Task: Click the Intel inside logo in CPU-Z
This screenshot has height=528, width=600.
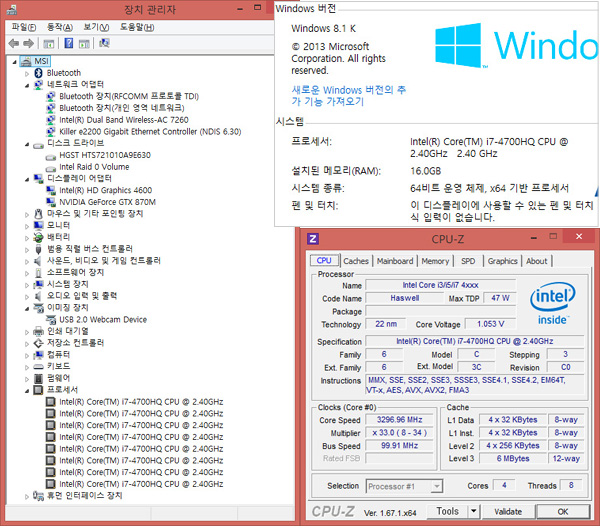Action: (x=553, y=303)
